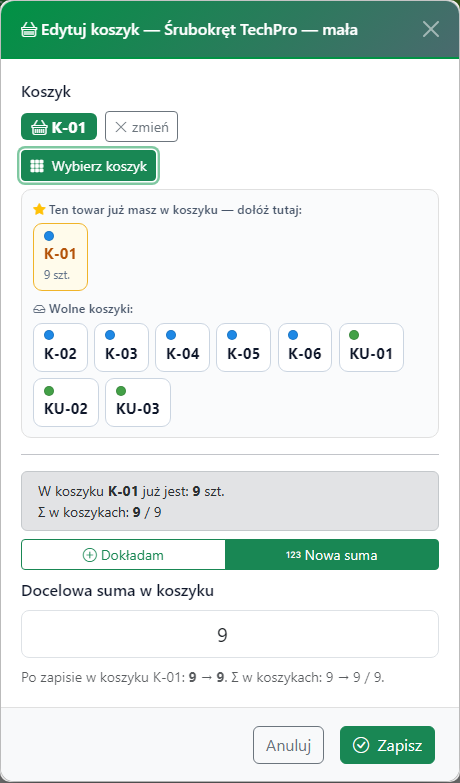Pick basket K-04 from free list
Image resolution: width=460 pixels, height=783 pixels.
(182, 348)
